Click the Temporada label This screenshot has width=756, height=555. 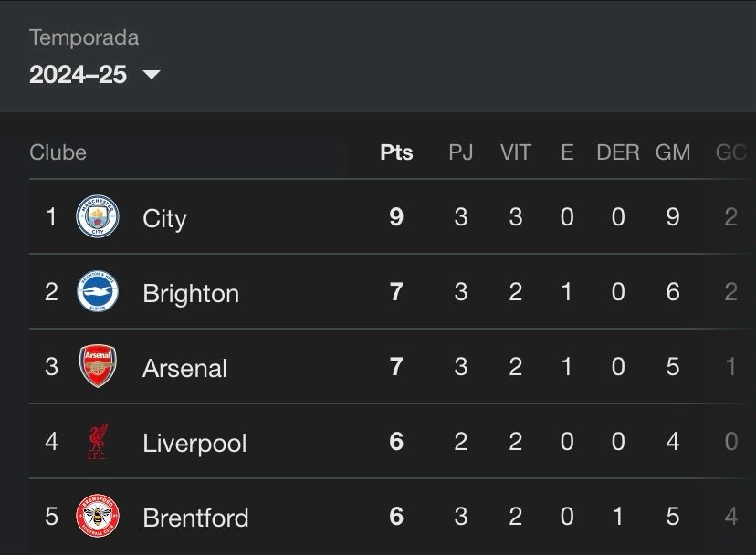click(x=84, y=37)
